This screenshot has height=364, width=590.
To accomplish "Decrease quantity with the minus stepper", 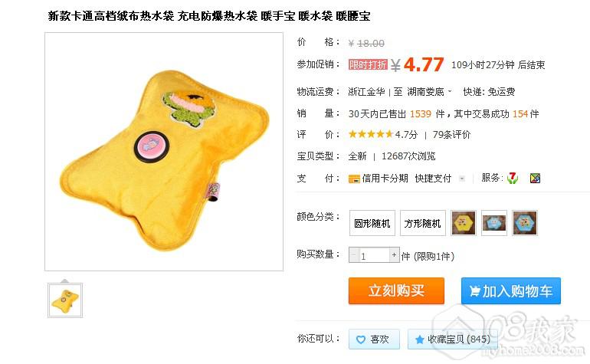I will coord(354,255).
